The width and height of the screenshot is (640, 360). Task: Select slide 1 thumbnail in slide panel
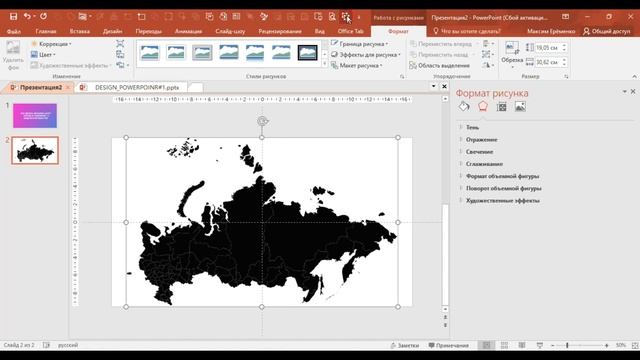[35, 116]
